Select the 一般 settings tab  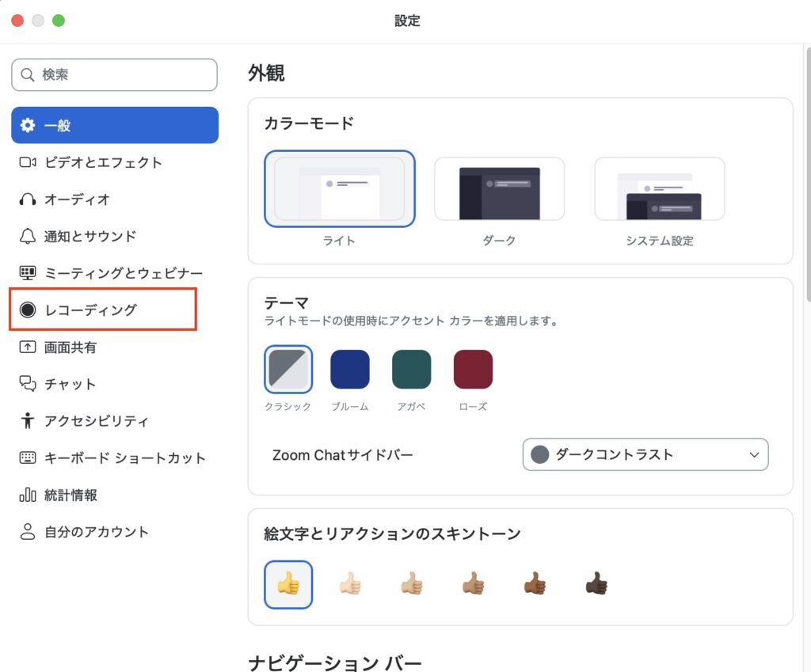click(x=115, y=125)
